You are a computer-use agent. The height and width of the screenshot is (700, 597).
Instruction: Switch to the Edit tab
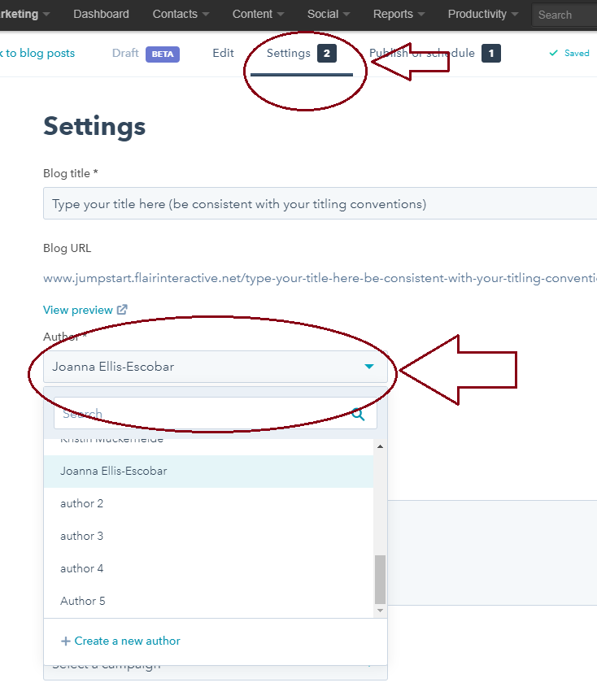pyautogui.click(x=223, y=53)
